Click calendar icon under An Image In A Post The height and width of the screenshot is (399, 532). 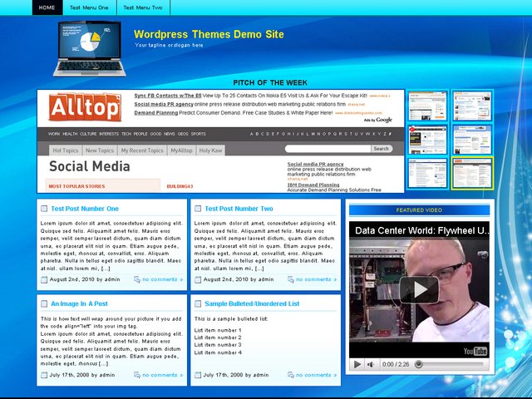click(x=44, y=375)
